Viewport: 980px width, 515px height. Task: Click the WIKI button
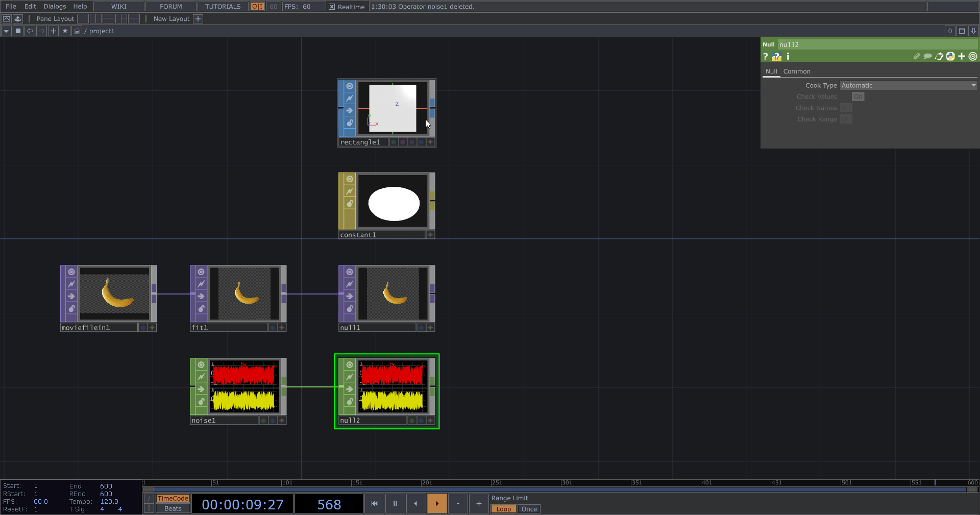click(x=118, y=7)
